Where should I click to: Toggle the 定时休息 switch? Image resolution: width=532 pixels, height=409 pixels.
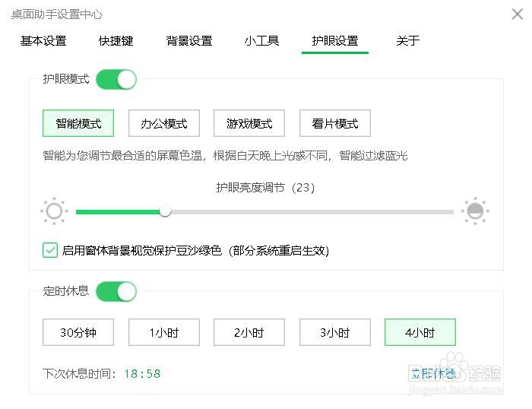[x=116, y=292]
